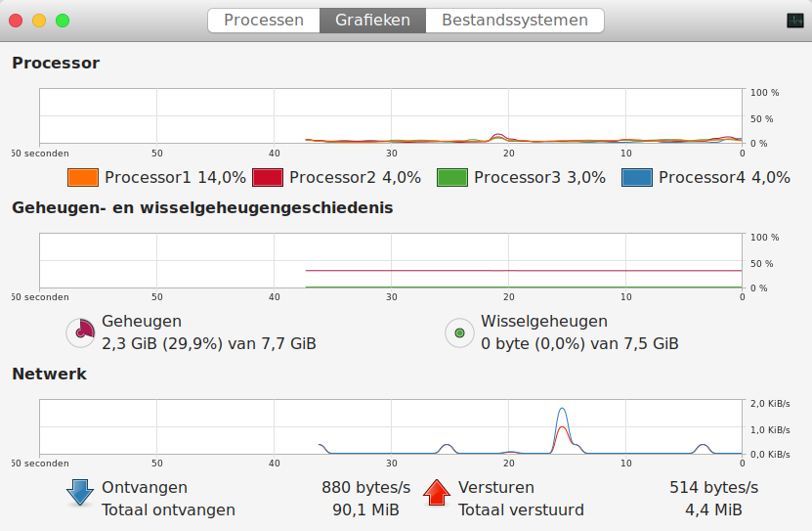Click the blue Processor4 color swatch
Image resolution: width=812 pixels, height=531 pixels.
[x=637, y=177]
